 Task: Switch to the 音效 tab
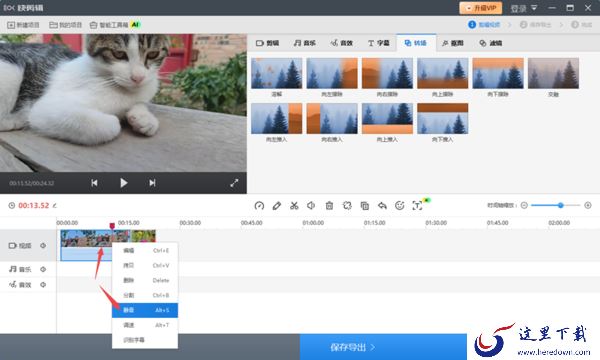coord(342,43)
